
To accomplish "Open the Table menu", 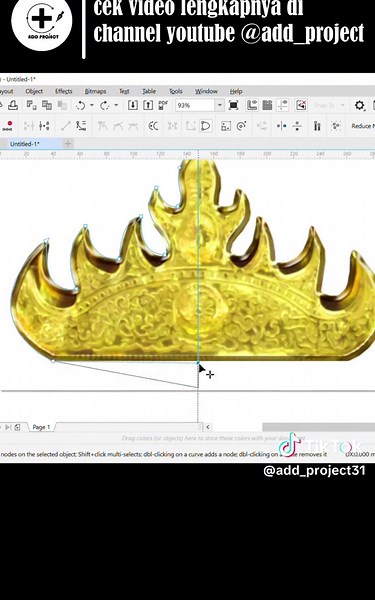I will (x=149, y=91).
